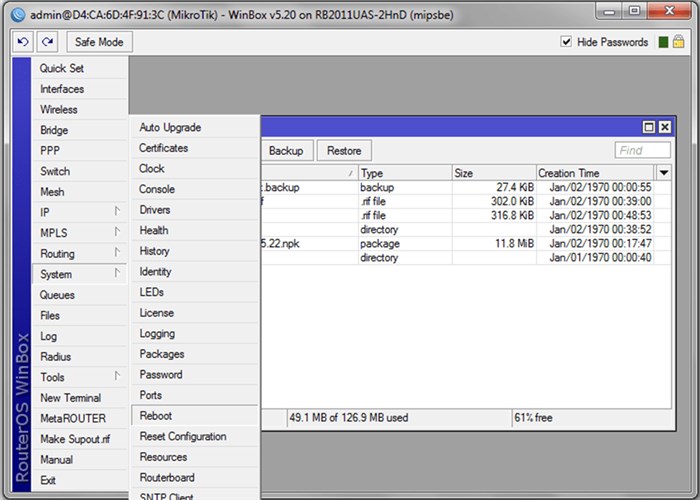Expand the Tools submenu

[79, 377]
